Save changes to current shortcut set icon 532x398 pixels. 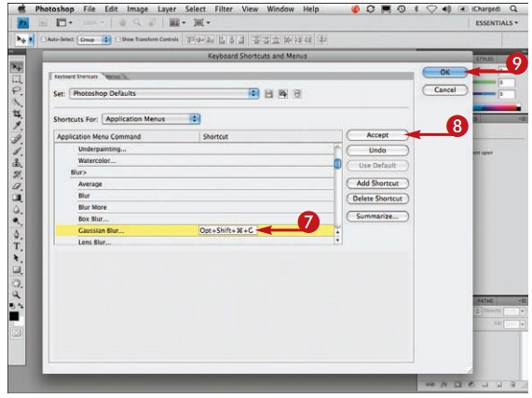[x=268, y=94]
